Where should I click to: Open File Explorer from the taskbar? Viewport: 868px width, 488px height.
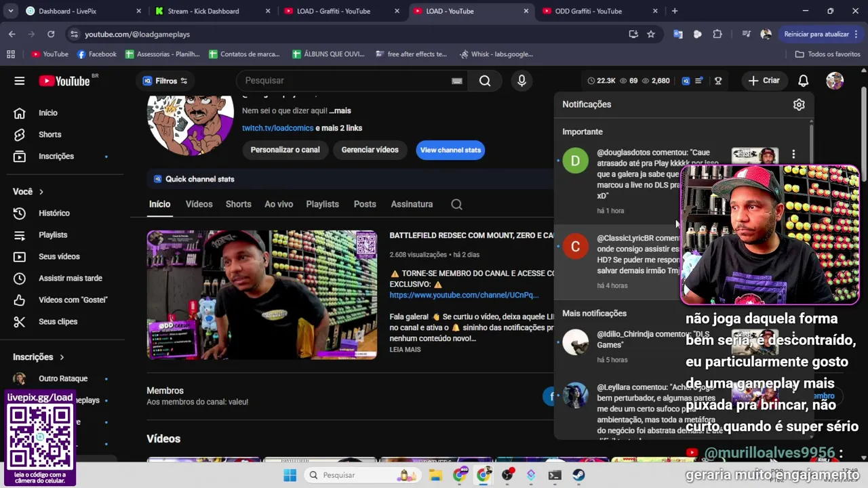point(435,475)
